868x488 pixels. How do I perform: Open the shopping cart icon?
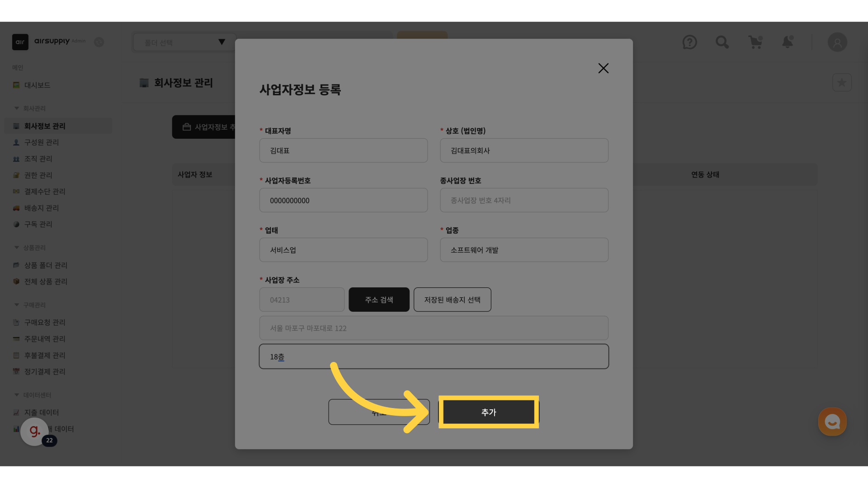click(755, 42)
